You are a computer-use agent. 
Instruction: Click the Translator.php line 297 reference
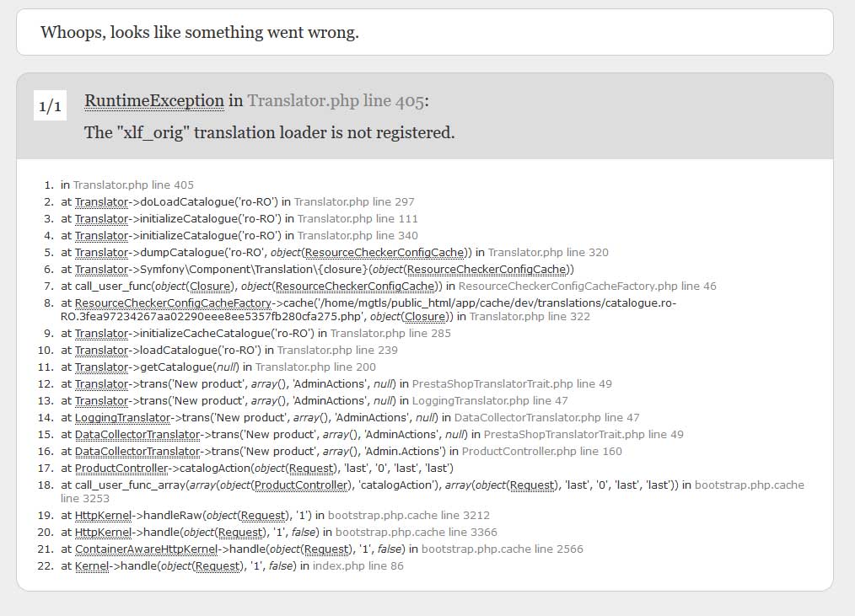(x=354, y=202)
